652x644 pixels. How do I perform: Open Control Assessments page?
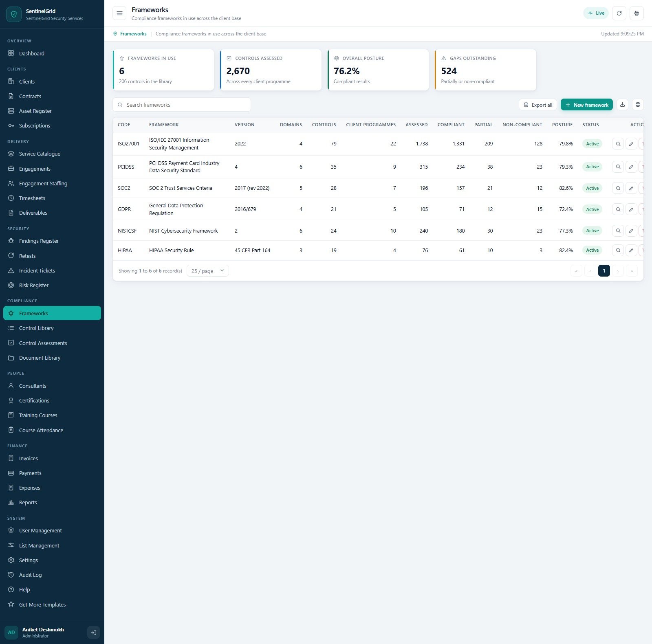52,343
